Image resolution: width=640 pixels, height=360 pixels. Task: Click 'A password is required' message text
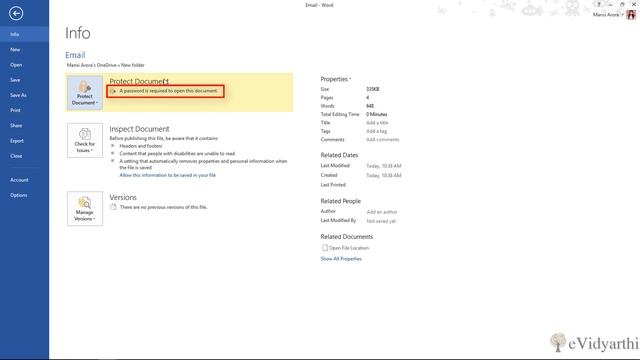point(169,91)
